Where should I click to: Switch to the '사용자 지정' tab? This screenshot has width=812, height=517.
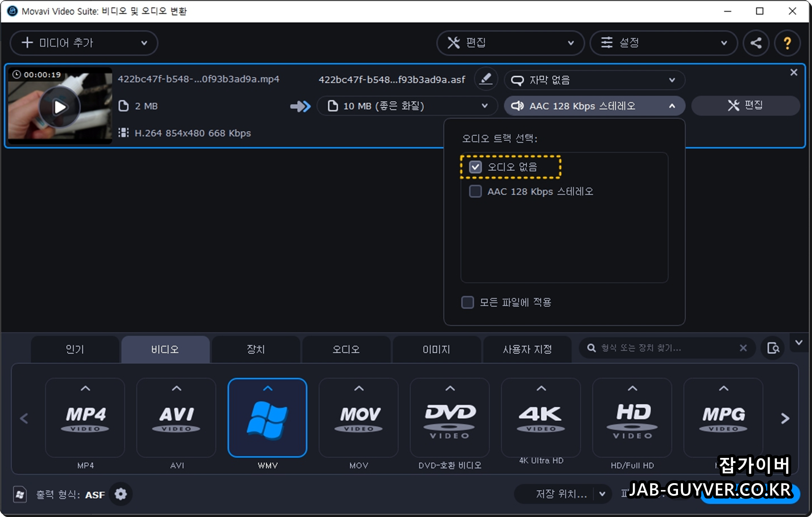pos(527,349)
